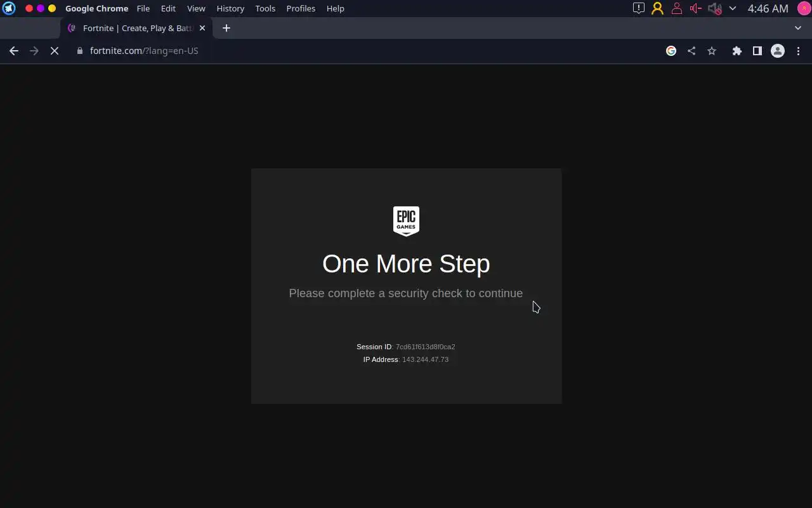Click the address bar URL
Screen dimensions: 812x508
(x=144, y=51)
